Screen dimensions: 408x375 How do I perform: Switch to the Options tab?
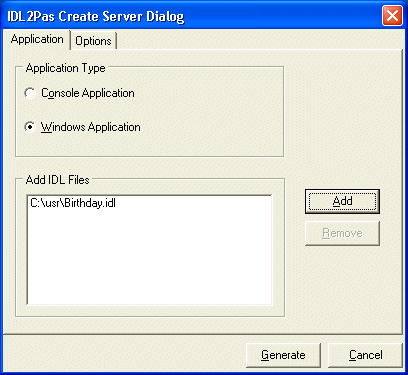[x=93, y=41]
